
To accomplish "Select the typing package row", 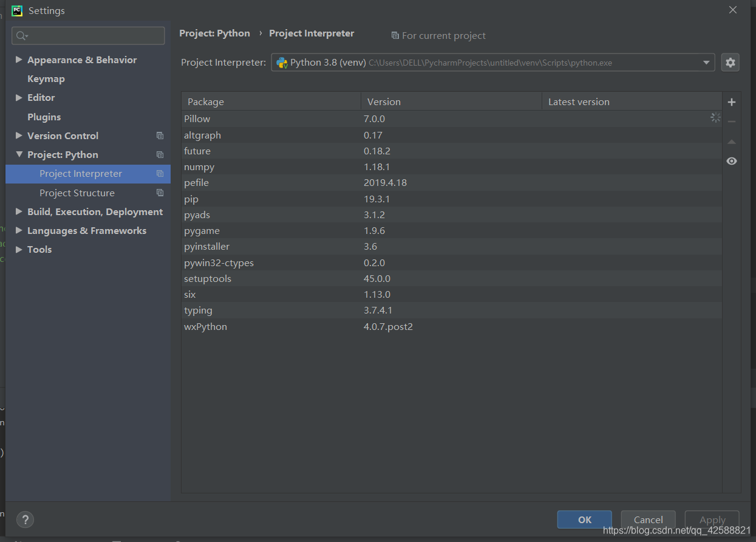I will tap(452, 310).
